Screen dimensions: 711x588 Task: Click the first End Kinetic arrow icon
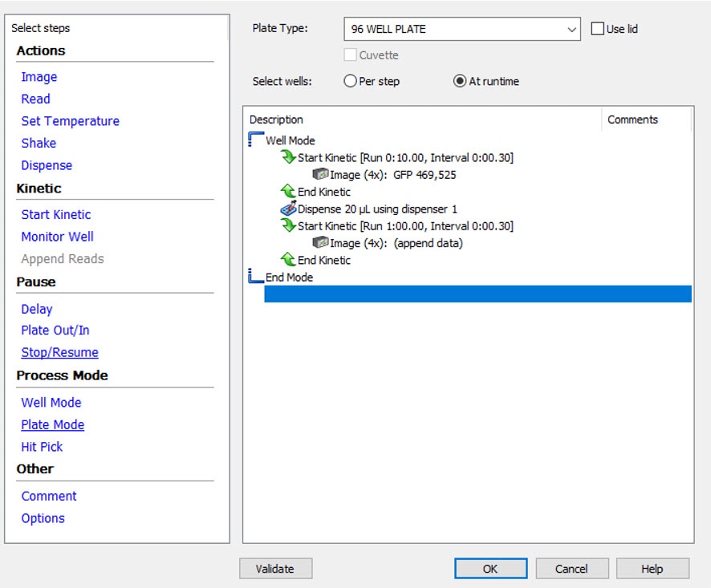288,192
